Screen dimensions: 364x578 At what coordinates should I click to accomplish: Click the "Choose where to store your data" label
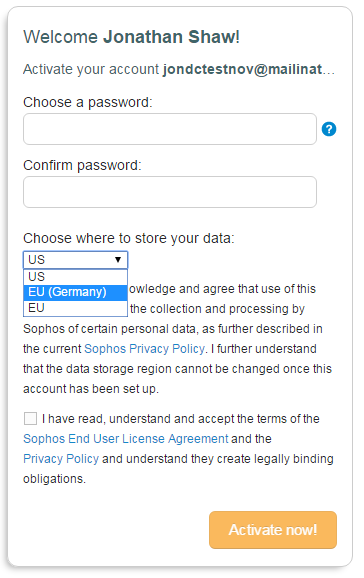[129, 238]
